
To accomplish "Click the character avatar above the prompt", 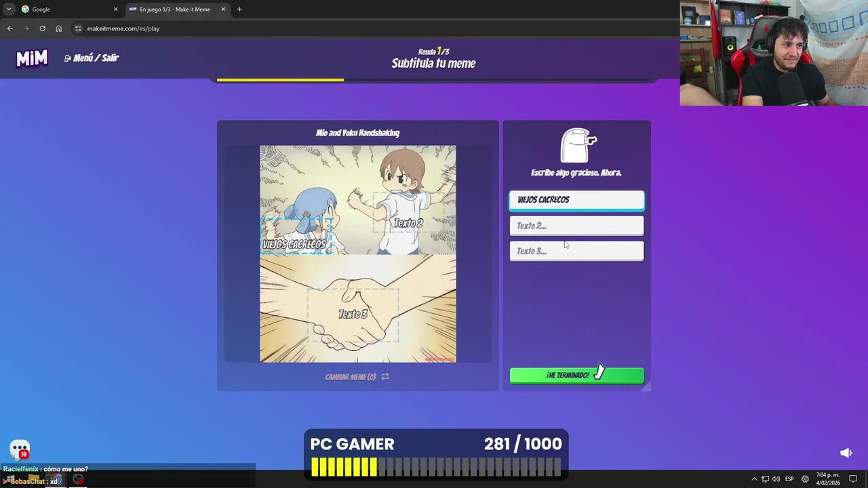I will point(577,145).
